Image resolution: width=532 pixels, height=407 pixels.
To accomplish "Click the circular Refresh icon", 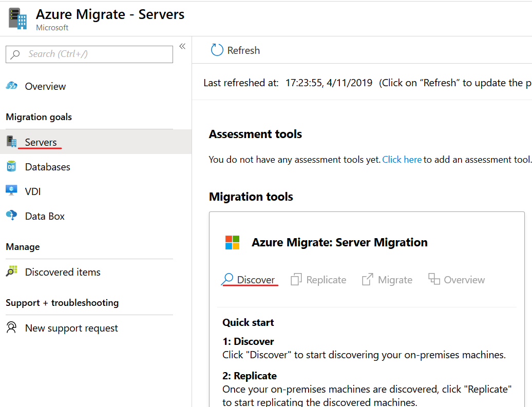I will pyautogui.click(x=217, y=50).
